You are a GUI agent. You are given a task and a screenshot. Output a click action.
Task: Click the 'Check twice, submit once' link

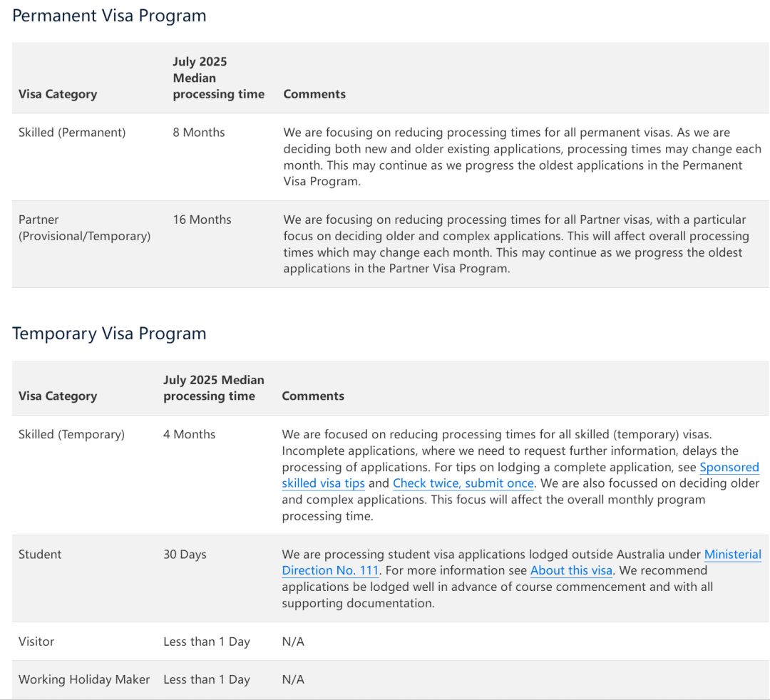(463, 483)
